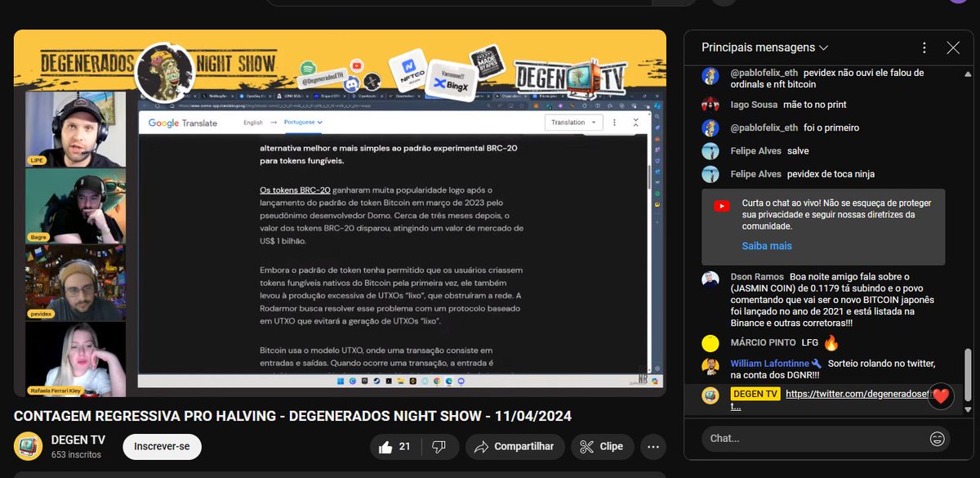Screen dimensions: 980x478
Task: Click BingX sponsor logo in banner
Action: [454, 80]
